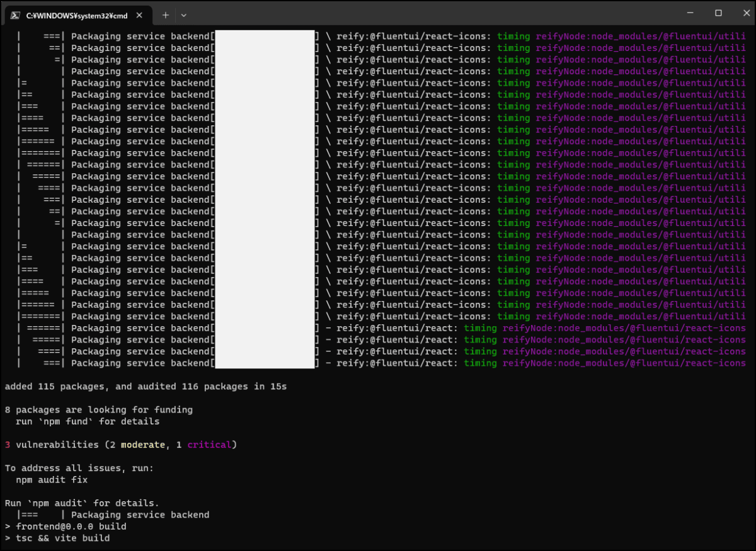
Task: Click 'Run `npm audit` for details.' line
Action: click(82, 503)
